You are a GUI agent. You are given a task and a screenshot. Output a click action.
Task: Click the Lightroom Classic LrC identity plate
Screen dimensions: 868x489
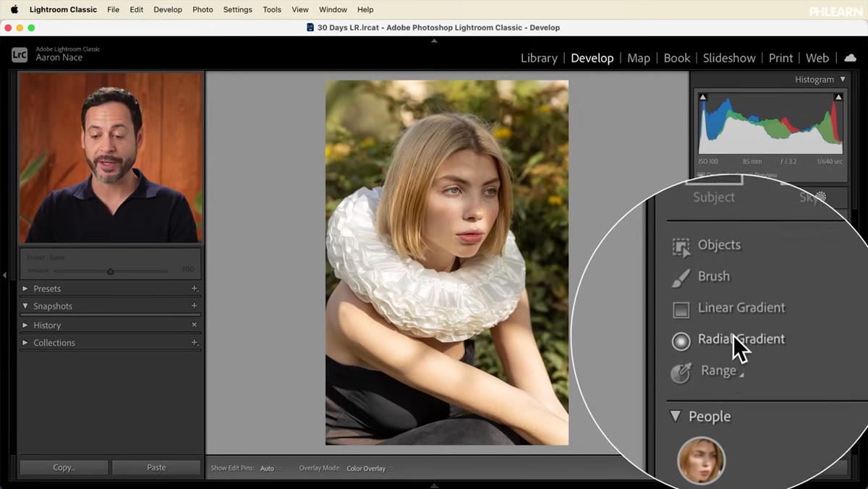[20, 54]
